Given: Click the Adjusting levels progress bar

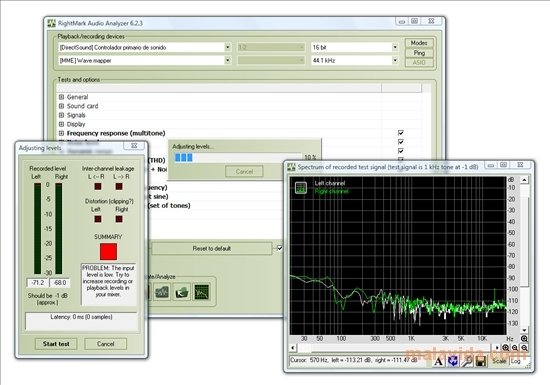Looking at the screenshot, I should coord(238,158).
